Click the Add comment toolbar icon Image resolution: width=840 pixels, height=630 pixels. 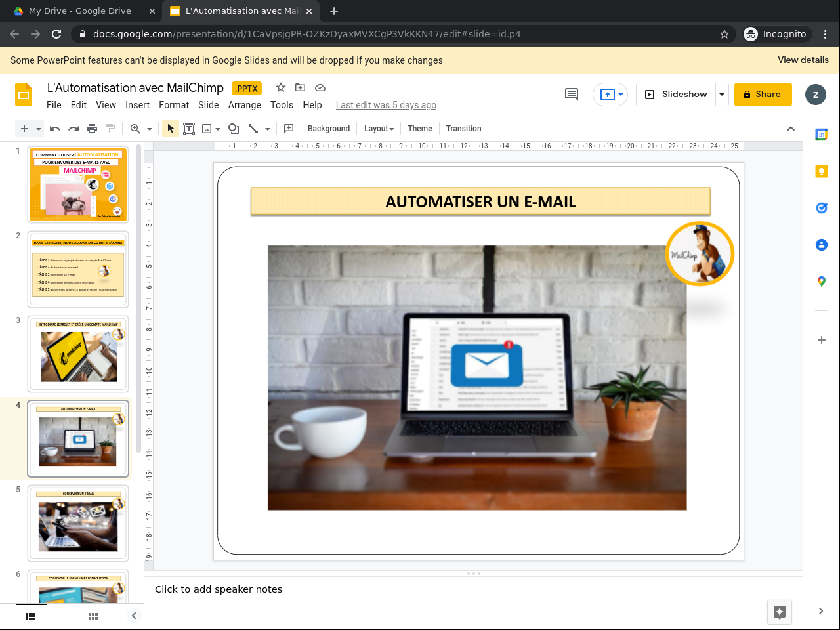(x=289, y=129)
